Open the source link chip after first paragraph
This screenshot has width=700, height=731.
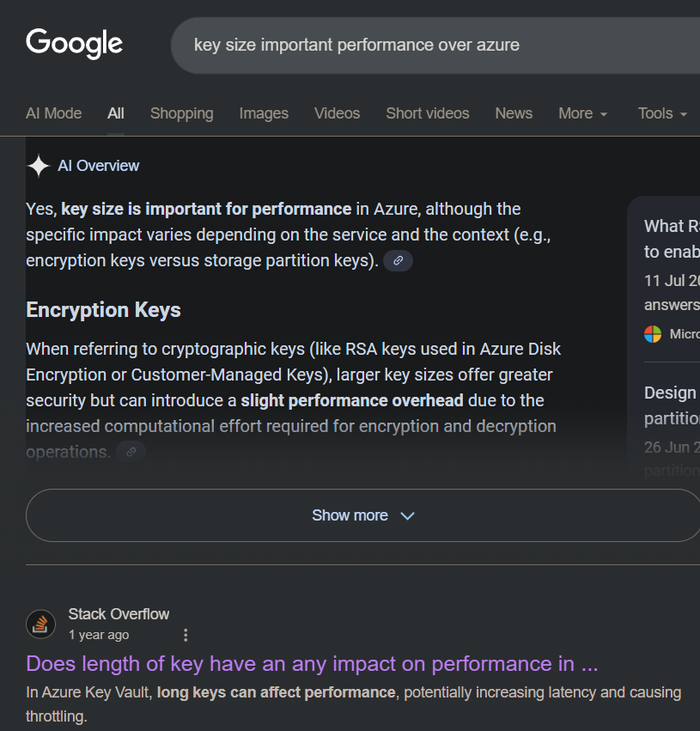398,260
